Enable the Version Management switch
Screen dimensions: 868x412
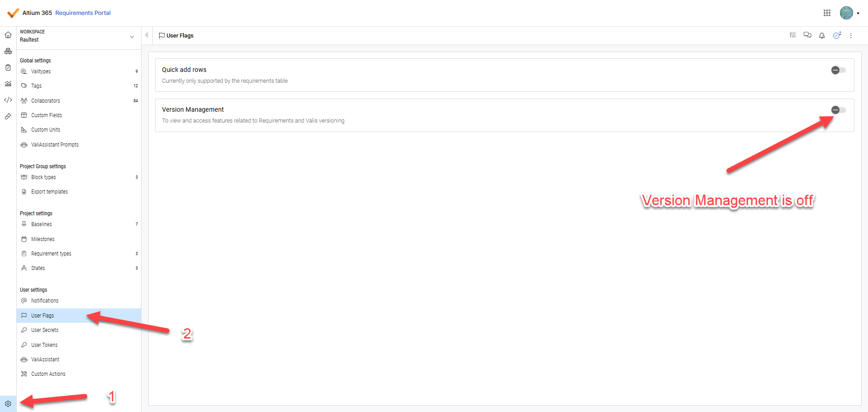coord(839,110)
